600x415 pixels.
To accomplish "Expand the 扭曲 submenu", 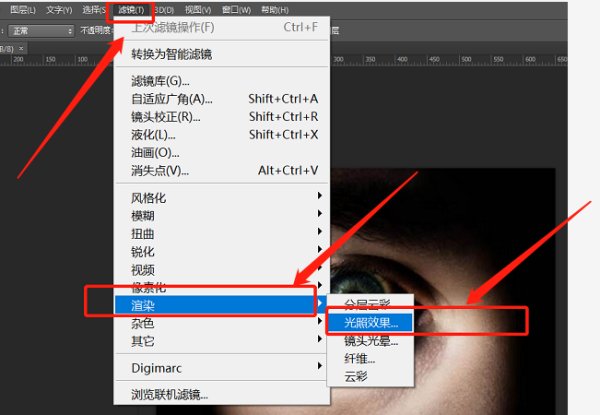I will click(222, 234).
